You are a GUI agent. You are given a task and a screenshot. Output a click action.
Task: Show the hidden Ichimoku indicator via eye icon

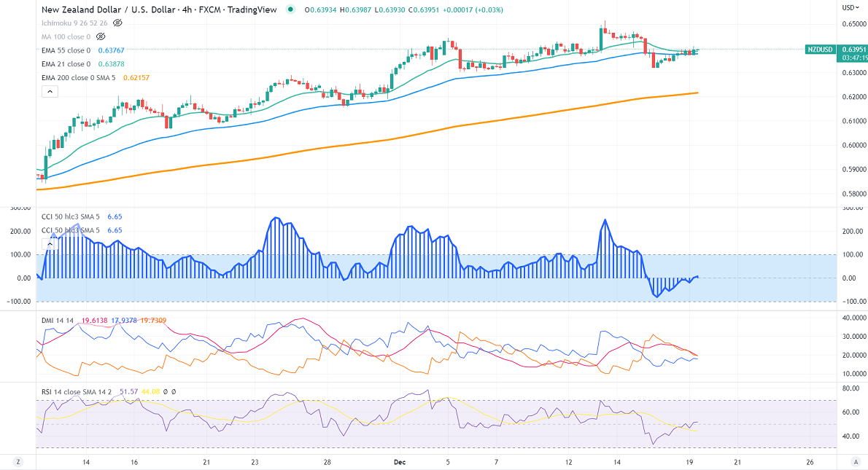pyautogui.click(x=117, y=23)
